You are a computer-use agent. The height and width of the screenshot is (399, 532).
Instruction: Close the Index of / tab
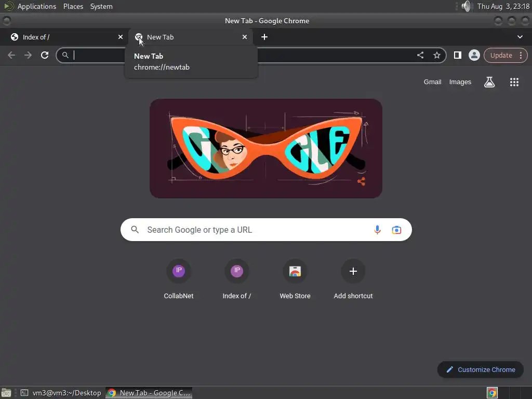pos(121,37)
